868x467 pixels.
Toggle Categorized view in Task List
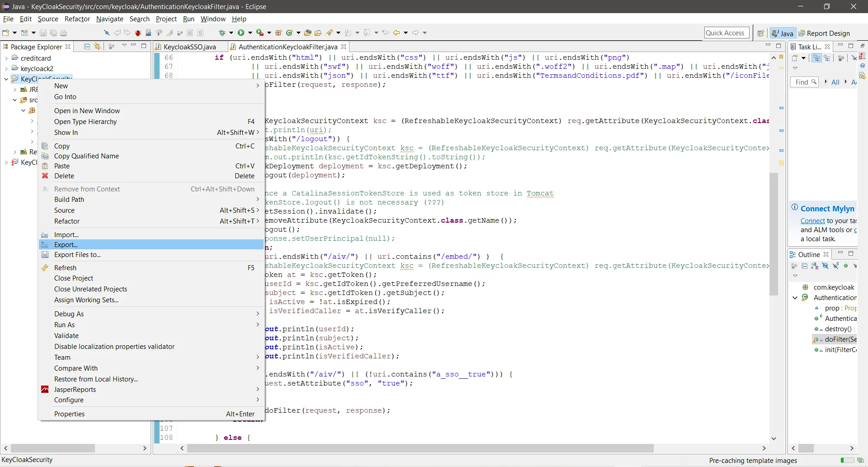point(816,58)
